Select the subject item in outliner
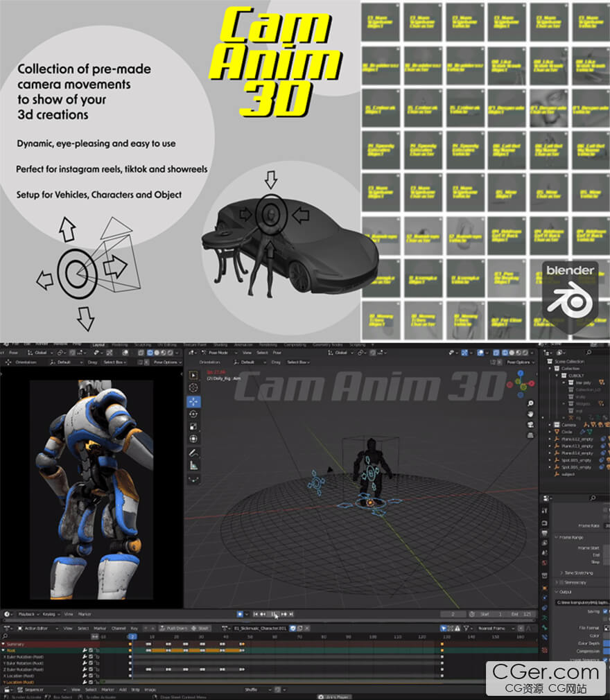610x700 pixels. pos(568,474)
